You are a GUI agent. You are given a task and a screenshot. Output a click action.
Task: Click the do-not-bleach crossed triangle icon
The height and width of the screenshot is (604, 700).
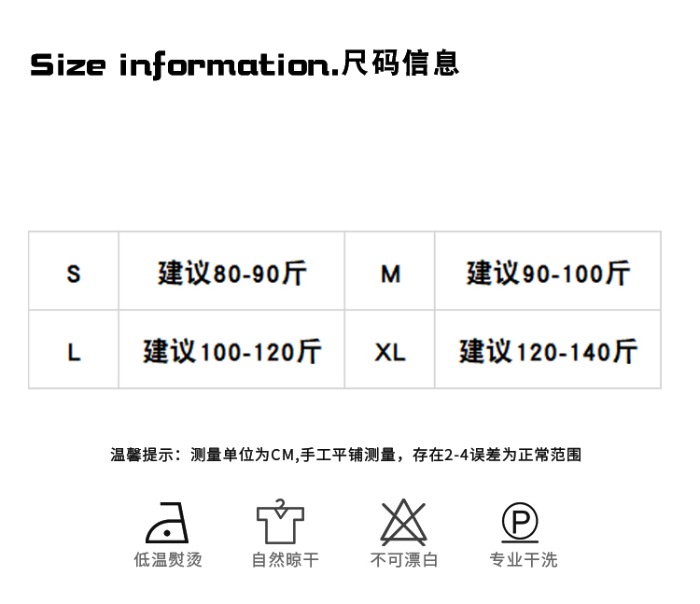pyautogui.click(x=403, y=522)
